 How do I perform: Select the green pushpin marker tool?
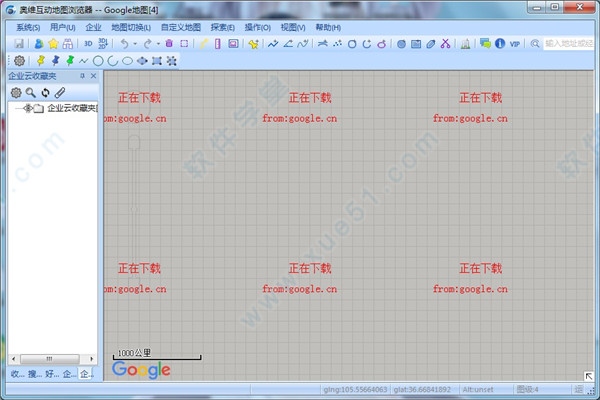click(x=70, y=60)
